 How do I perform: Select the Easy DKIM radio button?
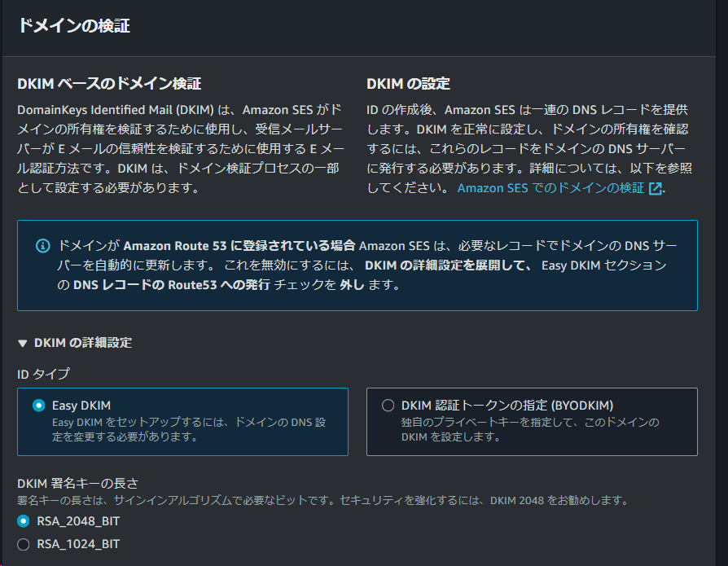39,406
